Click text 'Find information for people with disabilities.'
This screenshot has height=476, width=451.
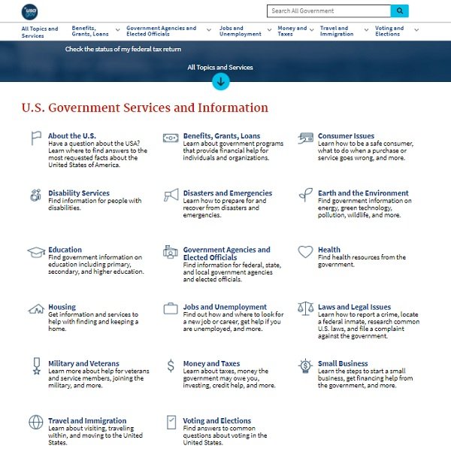95,204
